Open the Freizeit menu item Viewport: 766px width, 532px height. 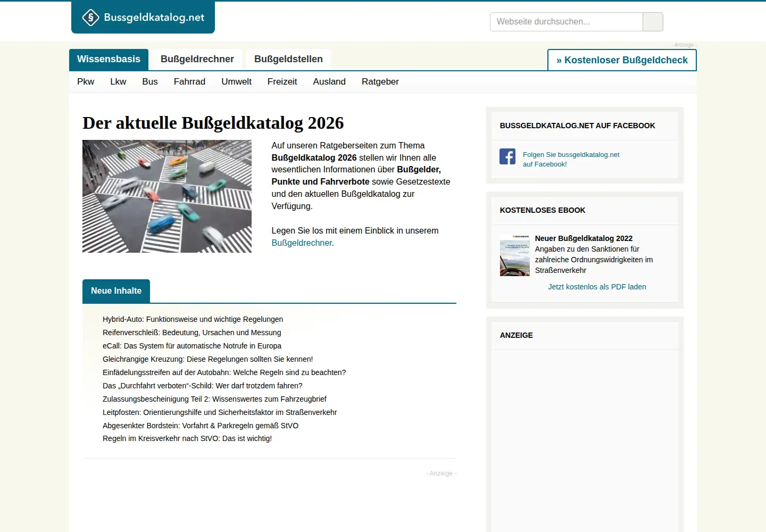pyautogui.click(x=282, y=81)
